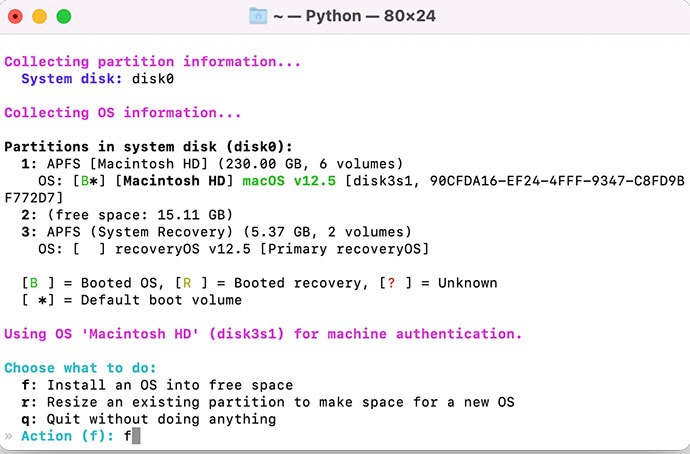Click the '3: APFS (System Recovery)' row

217,232
